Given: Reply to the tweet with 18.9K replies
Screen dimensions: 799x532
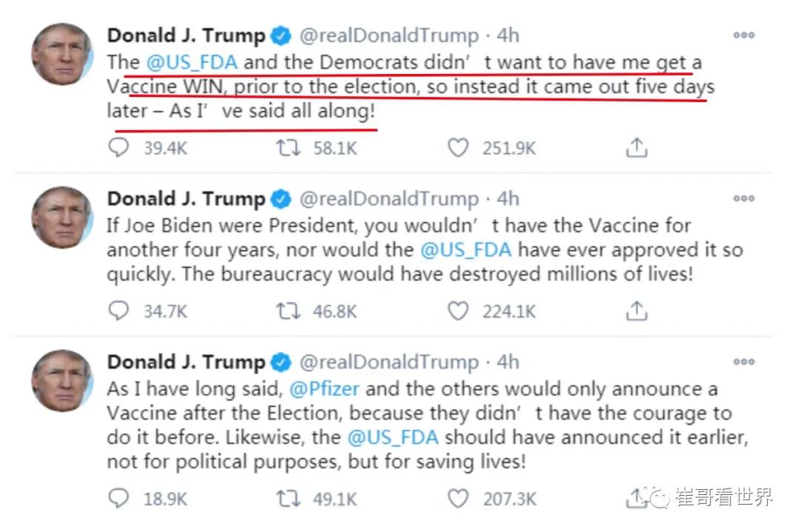Looking at the screenshot, I should point(119,498).
